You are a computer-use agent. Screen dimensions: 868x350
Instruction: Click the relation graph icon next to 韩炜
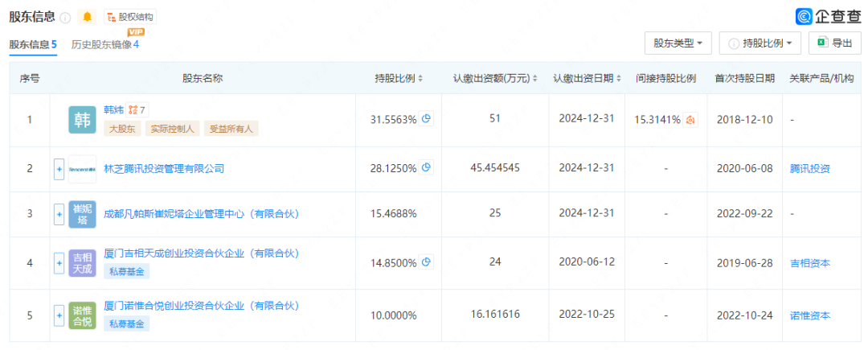coord(137,109)
